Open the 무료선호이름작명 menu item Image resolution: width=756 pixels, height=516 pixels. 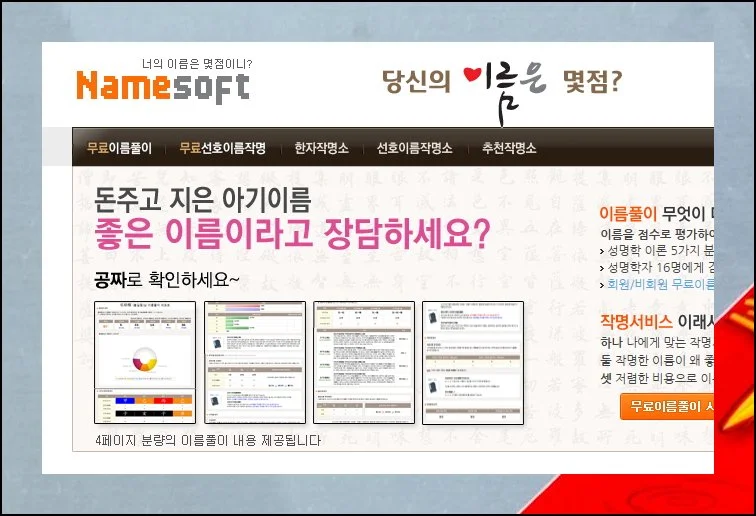[222, 148]
